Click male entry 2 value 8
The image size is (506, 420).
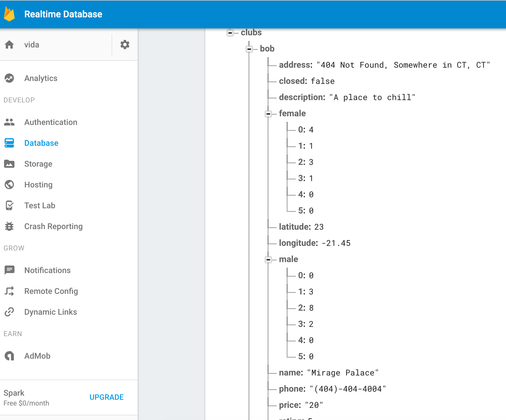click(311, 308)
